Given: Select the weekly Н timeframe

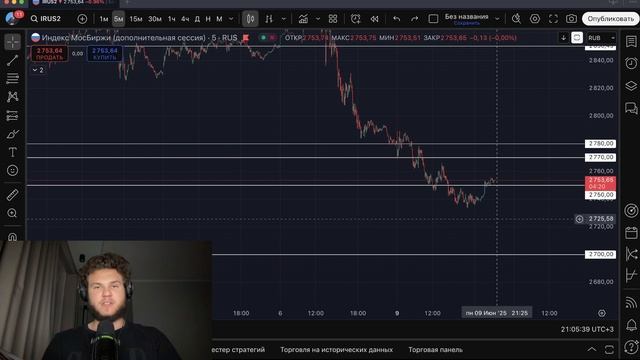Looking at the screenshot, I should coord(208,19).
